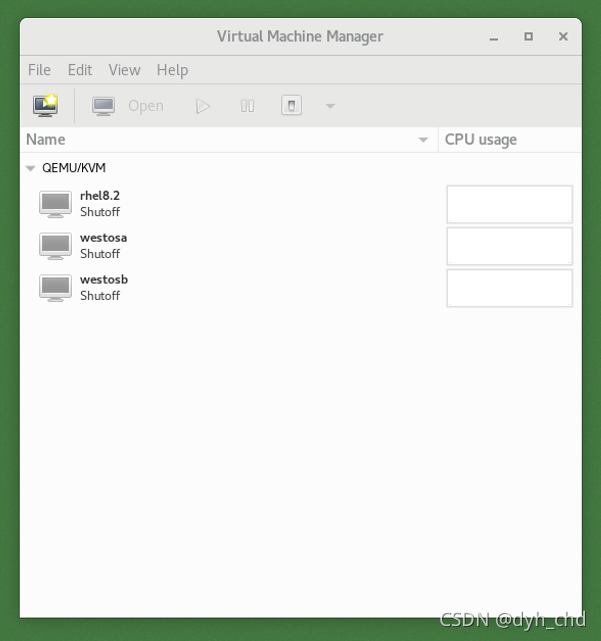Click the westosa CPU usage graph
The height and width of the screenshot is (641, 601).
pos(509,246)
